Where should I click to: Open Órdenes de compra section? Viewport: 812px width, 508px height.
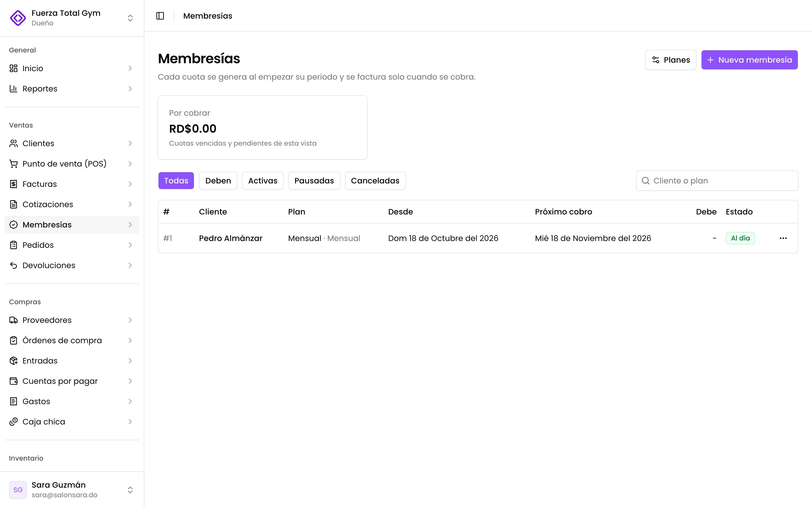point(72,340)
